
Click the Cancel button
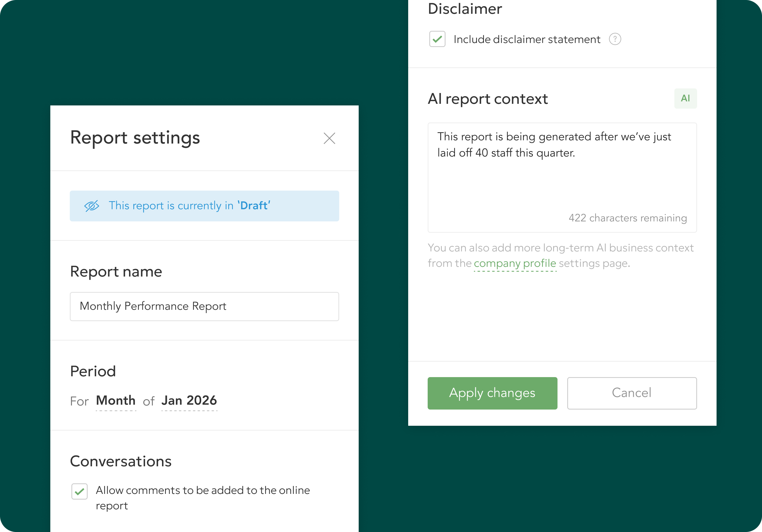tap(632, 393)
